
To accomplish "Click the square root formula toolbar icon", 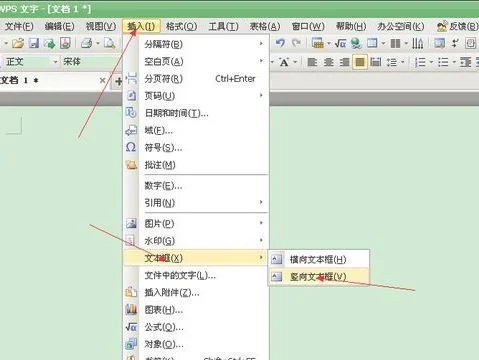I will click(x=341, y=43).
